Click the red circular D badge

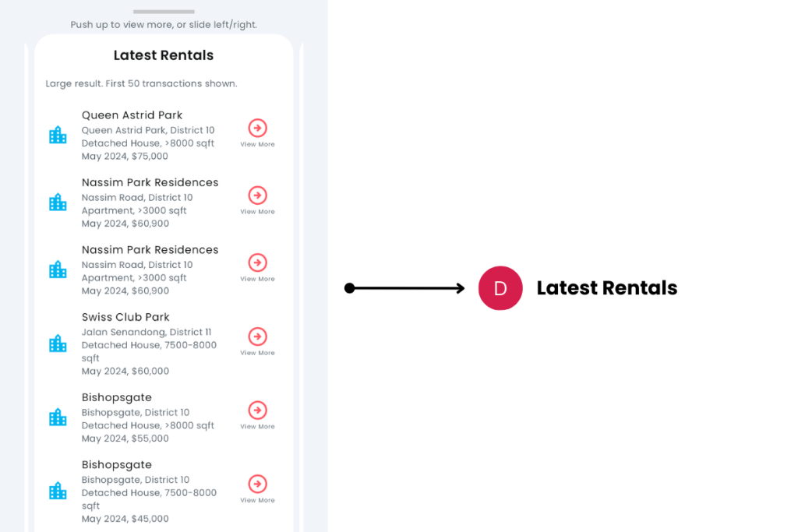coord(500,288)
